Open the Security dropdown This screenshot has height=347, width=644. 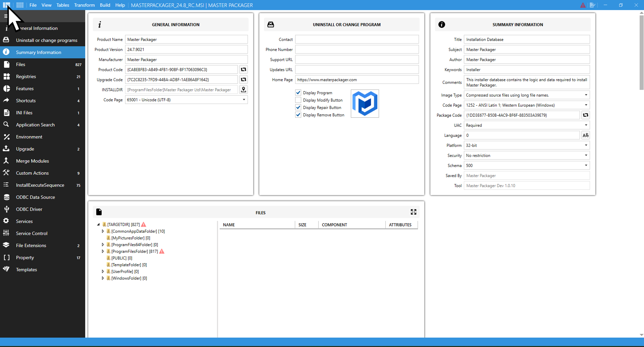click(586, 155)
